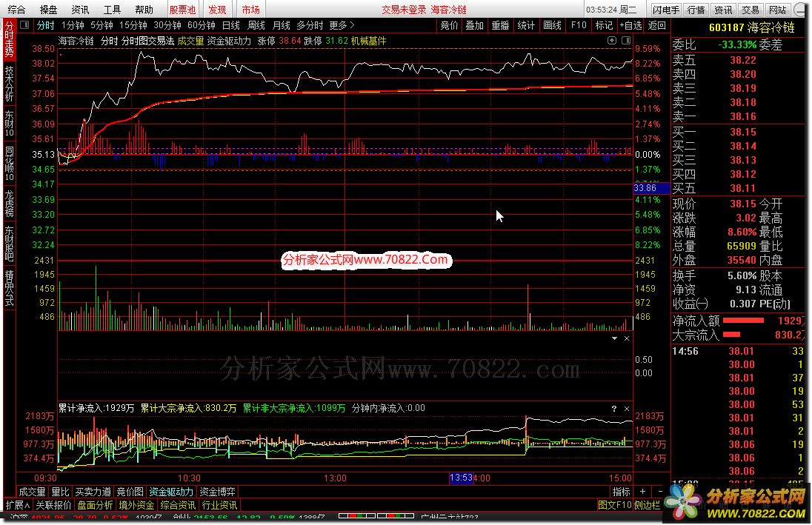Screen dimensions: 812x525
Task: Open the 指标 selector
Action: click(621, 492)
